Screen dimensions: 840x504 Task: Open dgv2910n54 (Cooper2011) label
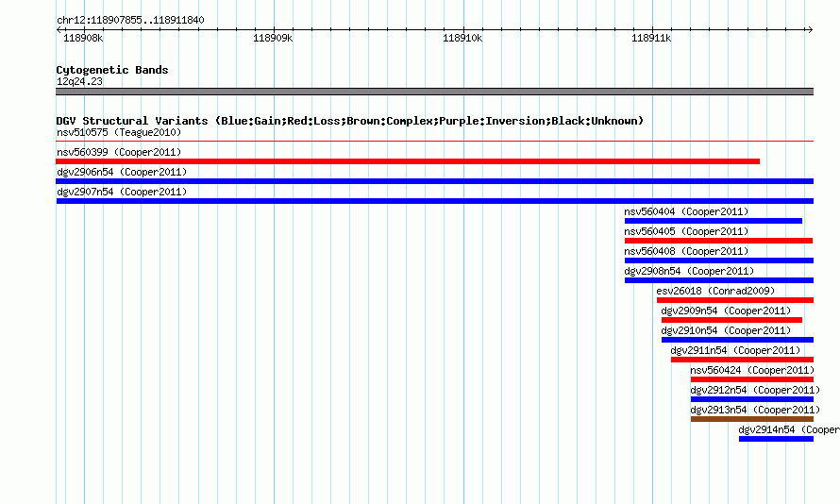point(726,330)
